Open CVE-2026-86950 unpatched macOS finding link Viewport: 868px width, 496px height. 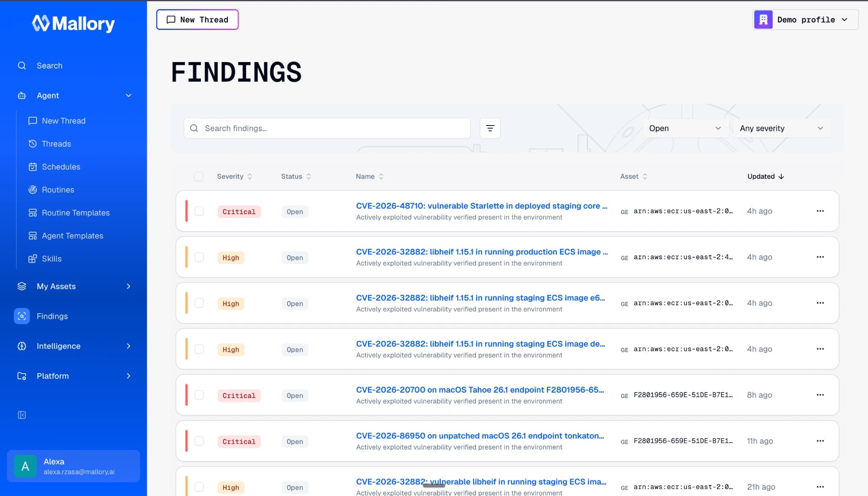point(480,436)
